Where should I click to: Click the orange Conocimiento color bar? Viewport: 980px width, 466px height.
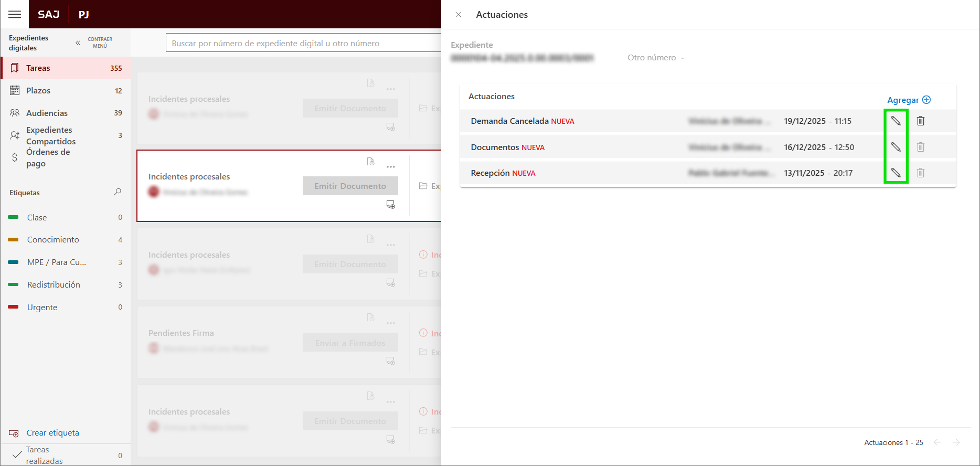(14, 240)
